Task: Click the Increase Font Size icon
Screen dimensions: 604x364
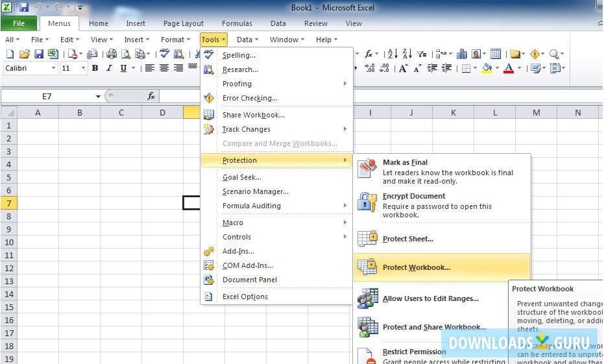Action: pyautogui.click(x=403, y=68)
